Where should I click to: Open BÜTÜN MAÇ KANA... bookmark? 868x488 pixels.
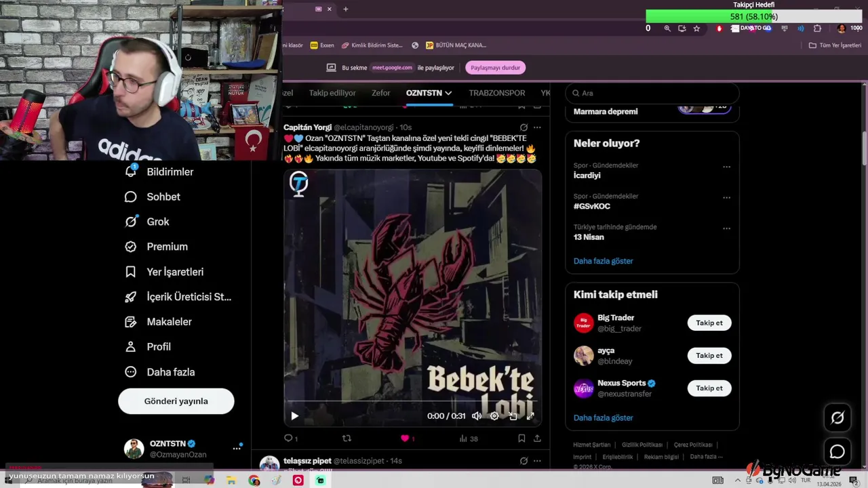[456, 45]
